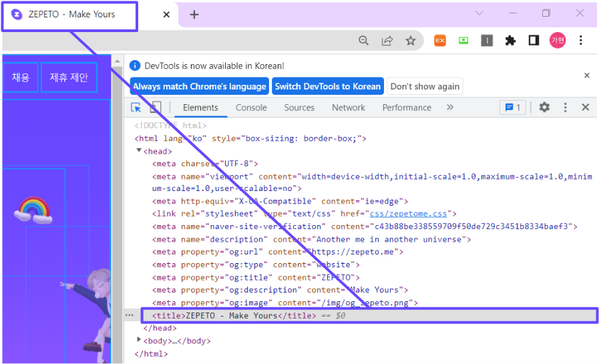
Task: Open the pink profile avatar
Action: [558, 40]
